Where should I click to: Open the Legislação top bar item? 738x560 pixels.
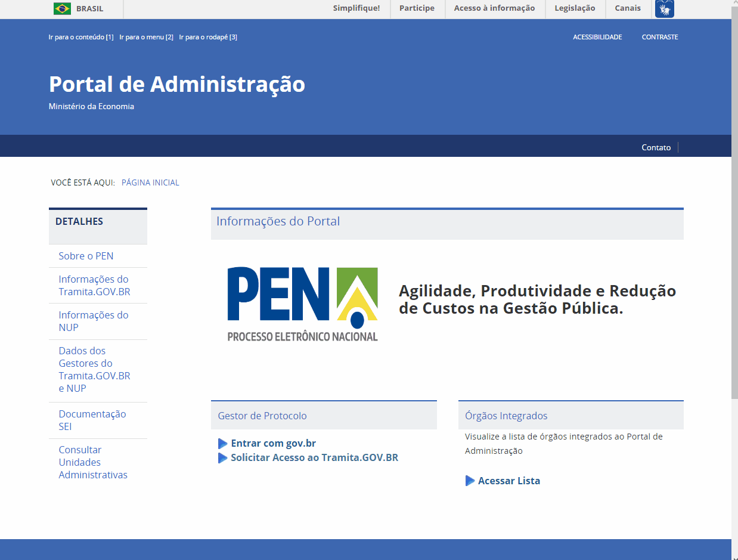click(x=575, y=8)
